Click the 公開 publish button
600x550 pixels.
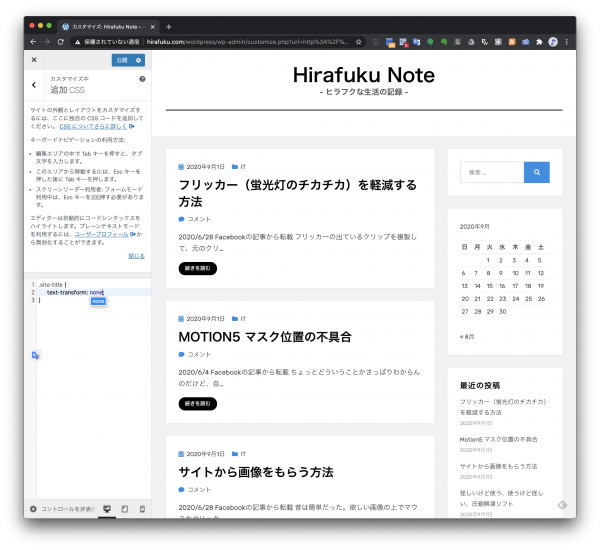121,60
